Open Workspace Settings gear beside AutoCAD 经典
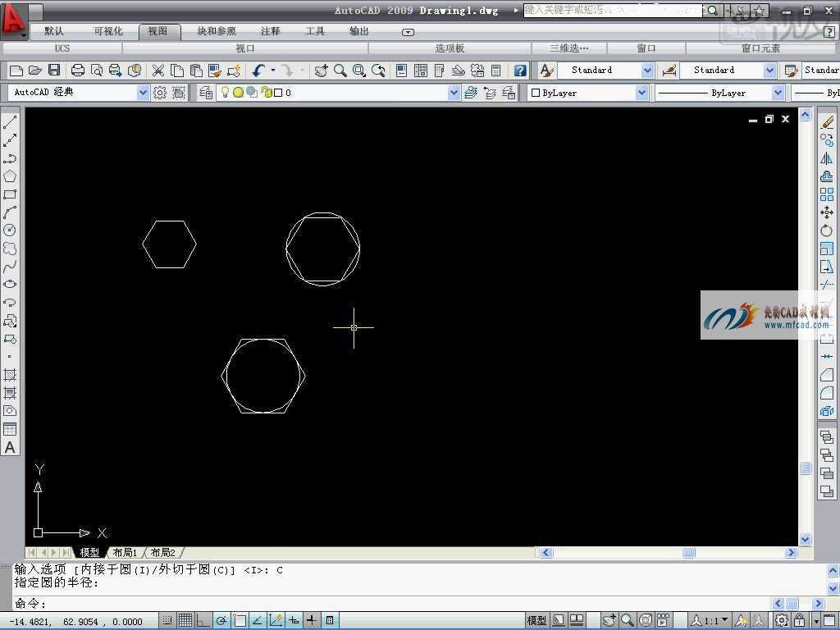Screen dimensions: 840x630 (x=160, y=93)
